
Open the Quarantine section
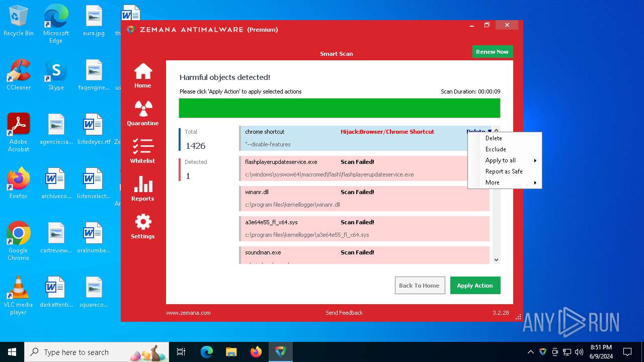(143, 113)
